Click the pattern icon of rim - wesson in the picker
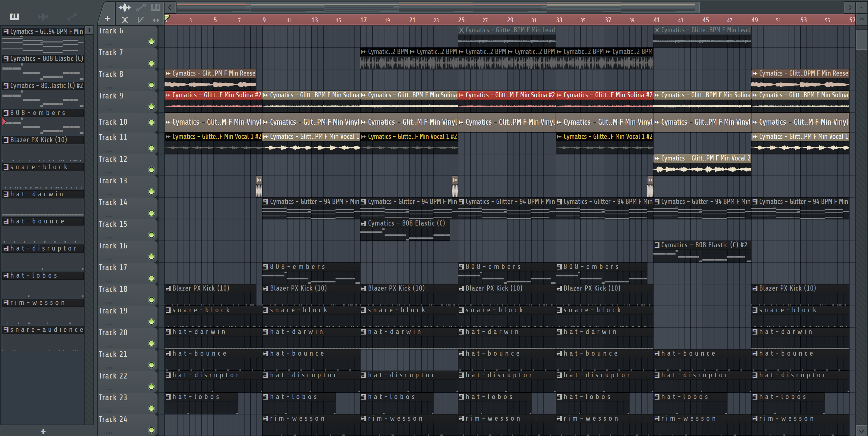 pyautogui.click(x=6, y=302)
